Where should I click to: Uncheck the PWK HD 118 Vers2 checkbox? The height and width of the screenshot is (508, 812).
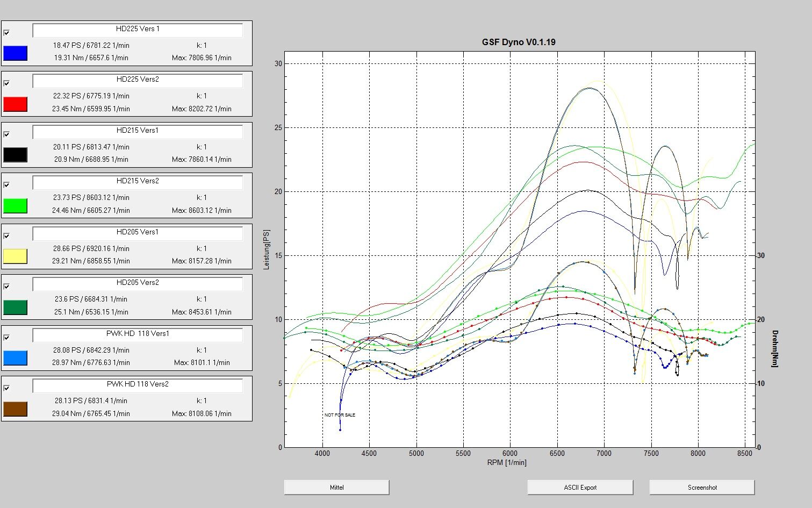coord(6,388)
